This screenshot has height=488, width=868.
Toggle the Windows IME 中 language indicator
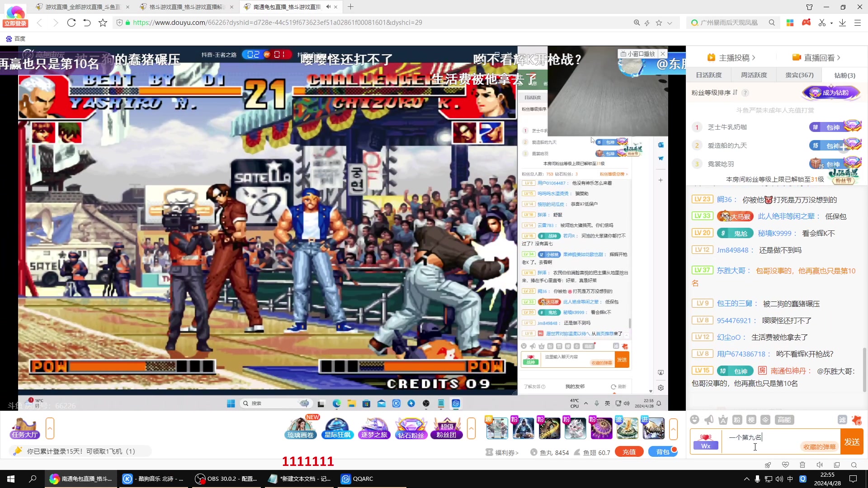pos(790,479)
